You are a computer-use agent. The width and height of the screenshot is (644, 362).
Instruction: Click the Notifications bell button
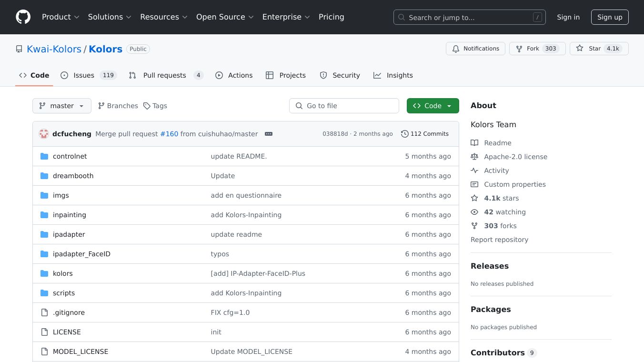pos(475,49)
